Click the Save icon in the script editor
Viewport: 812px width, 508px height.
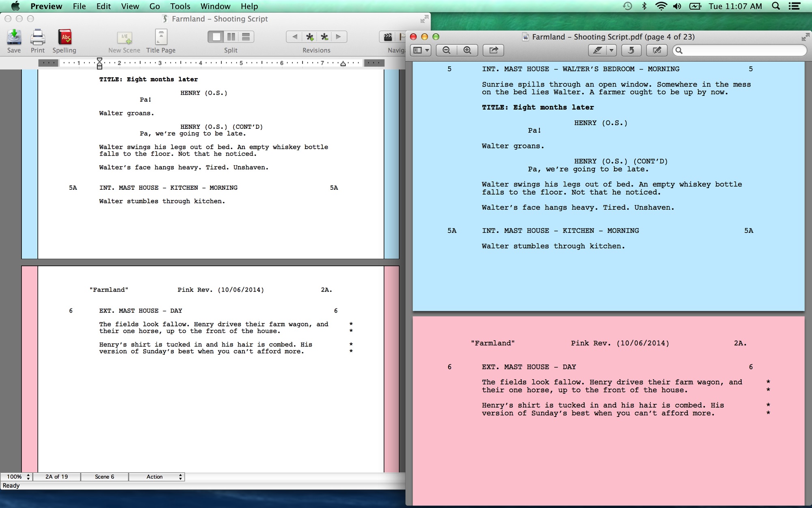pos(14,37)
